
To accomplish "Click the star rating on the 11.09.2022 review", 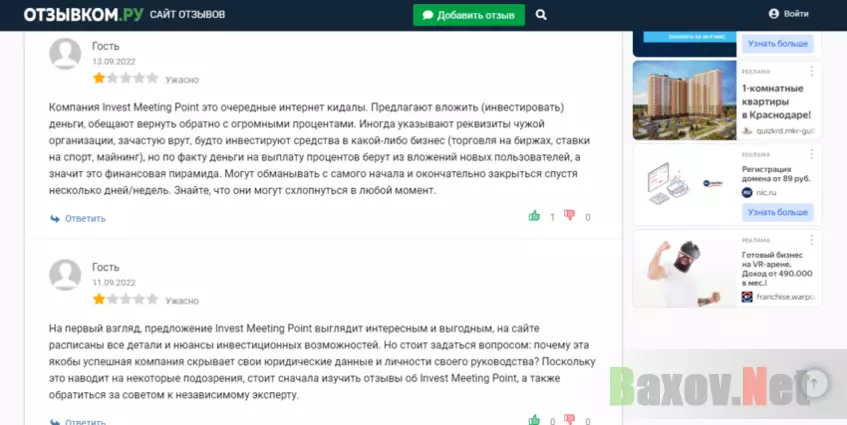I will (x=125, y=299).
